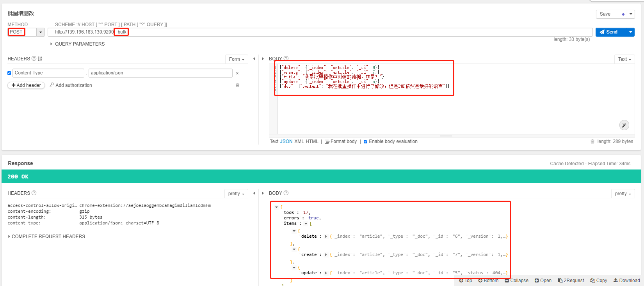This screenshot has width=644, height=286.
Task: Click Format body
Action: pyautogui.click(x=341, y=141)
